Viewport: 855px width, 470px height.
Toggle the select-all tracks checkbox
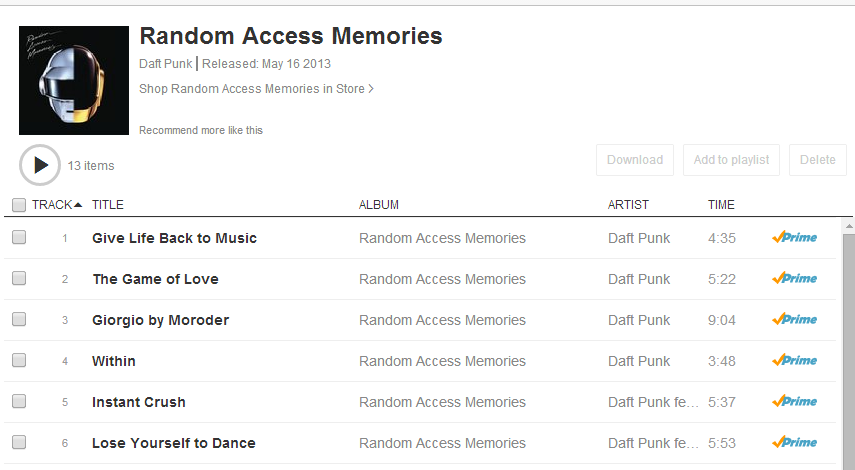point(19,205)
